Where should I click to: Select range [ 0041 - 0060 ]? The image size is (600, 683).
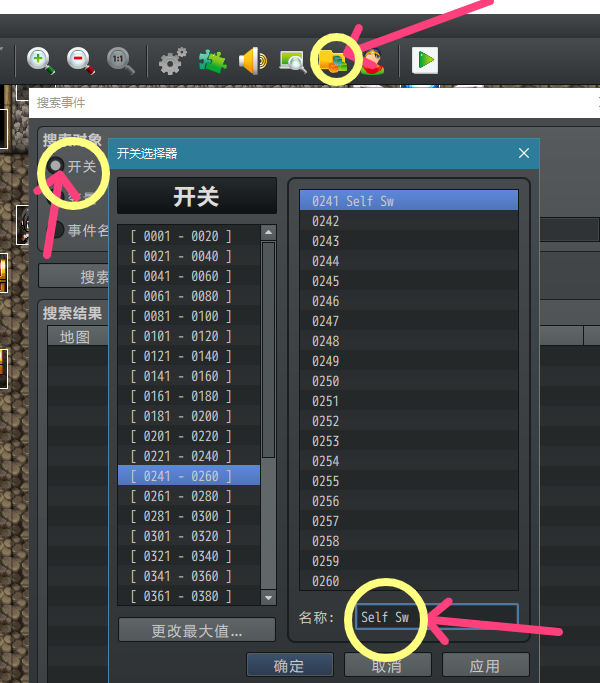coord(189,276)
